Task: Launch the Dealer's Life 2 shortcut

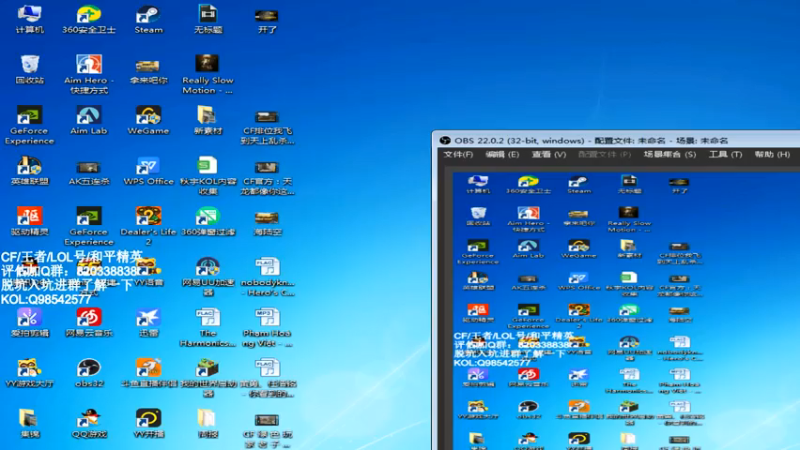Action: point(148,226)
